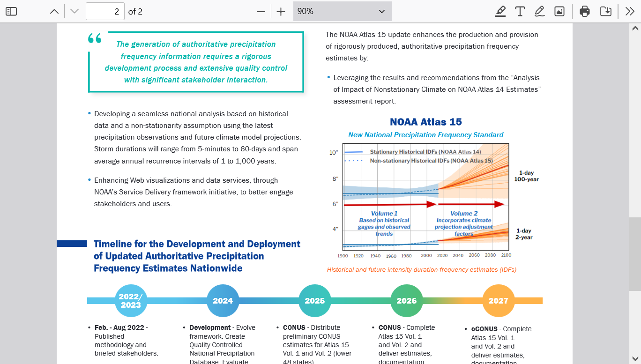The height and width of the screenshot is (364, 641).
Task: Open the 90% zoom level dropdown
Action: click(x=342, y=11)
